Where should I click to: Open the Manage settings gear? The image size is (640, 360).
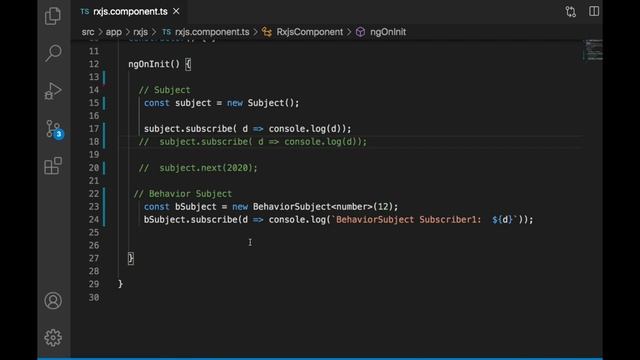(53, 338)
